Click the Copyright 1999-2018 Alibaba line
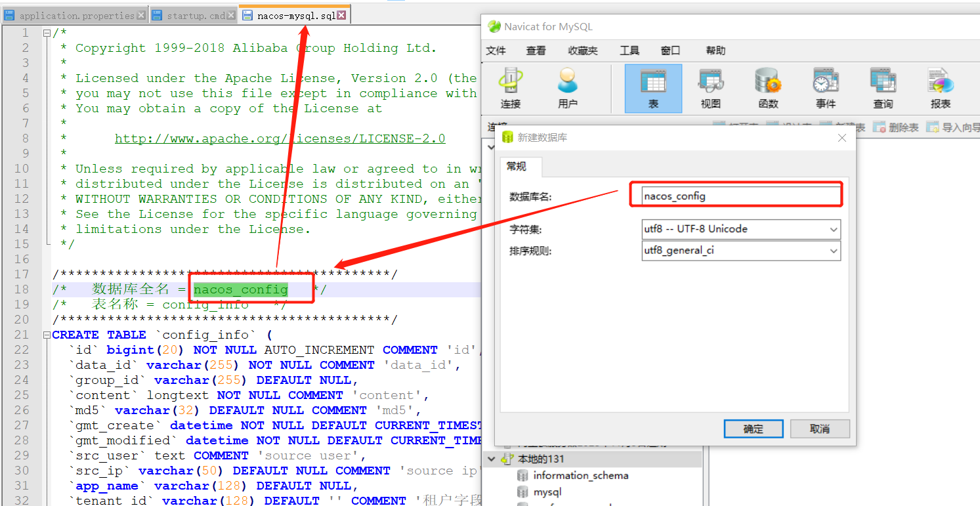 click(248, 48)
